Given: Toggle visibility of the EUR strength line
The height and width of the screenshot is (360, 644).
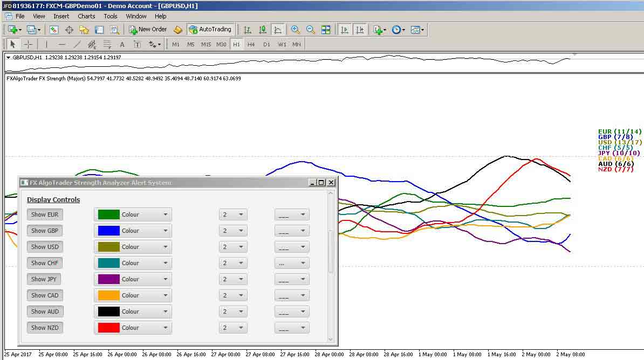Looking at the screenshot, I should [x=45, y=214].
